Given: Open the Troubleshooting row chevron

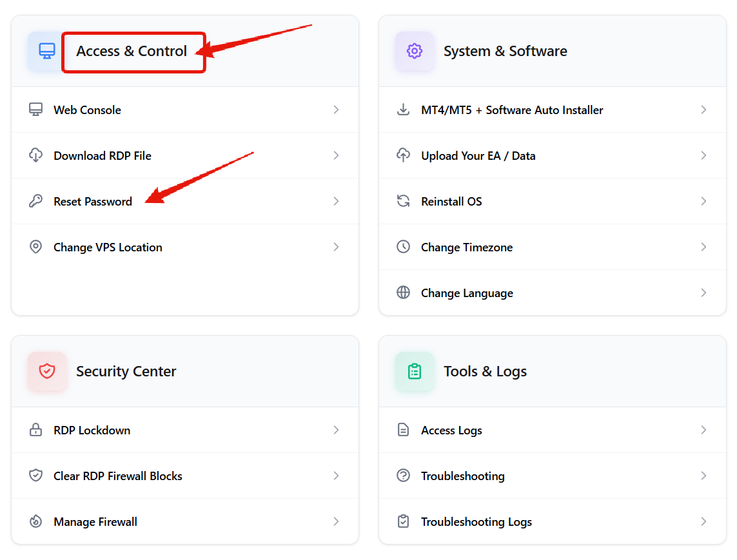Looking at the screenshot, I should (x=703, y=476).
